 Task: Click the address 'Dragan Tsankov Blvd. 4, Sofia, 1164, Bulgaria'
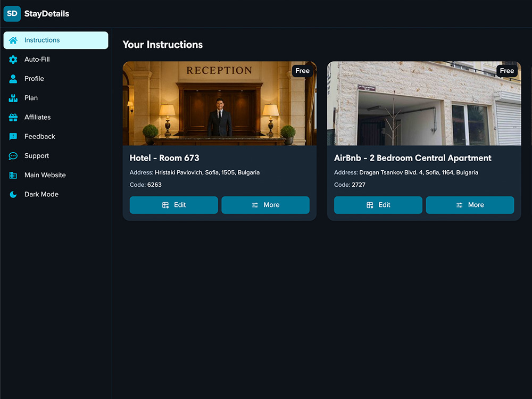point(419,172)
